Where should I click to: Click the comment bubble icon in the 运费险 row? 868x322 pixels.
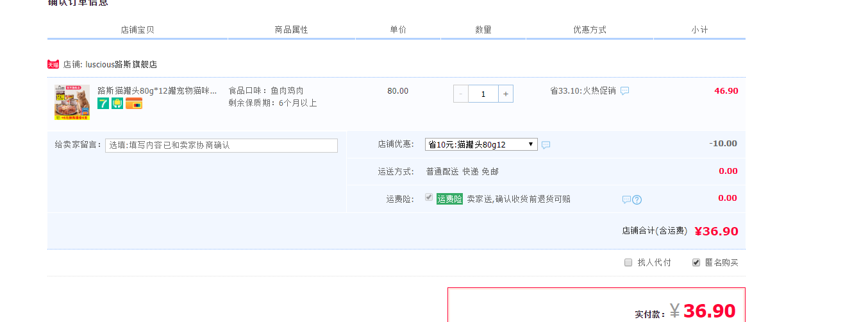coord(626,199)
